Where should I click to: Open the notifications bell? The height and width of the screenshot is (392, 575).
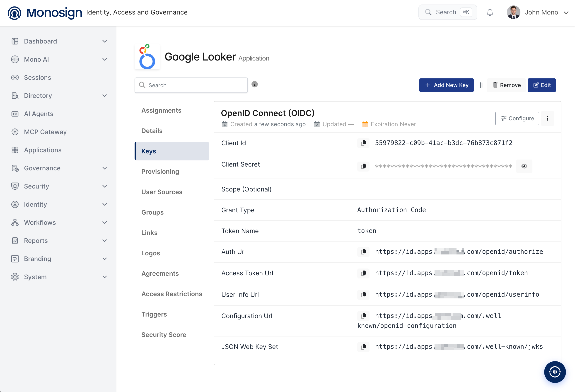pos(490,12)
